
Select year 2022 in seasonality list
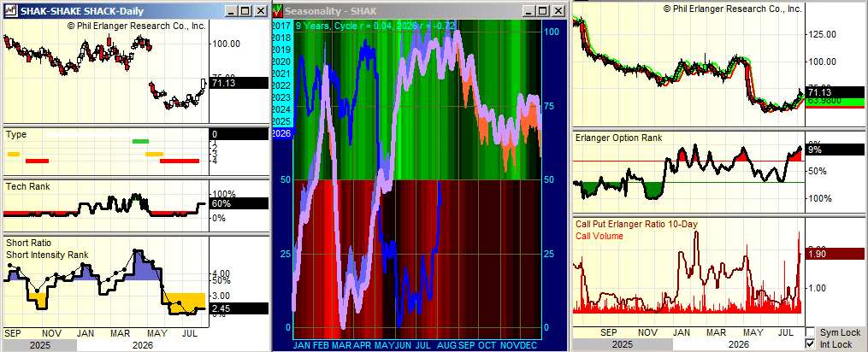[x=281, y=85]
